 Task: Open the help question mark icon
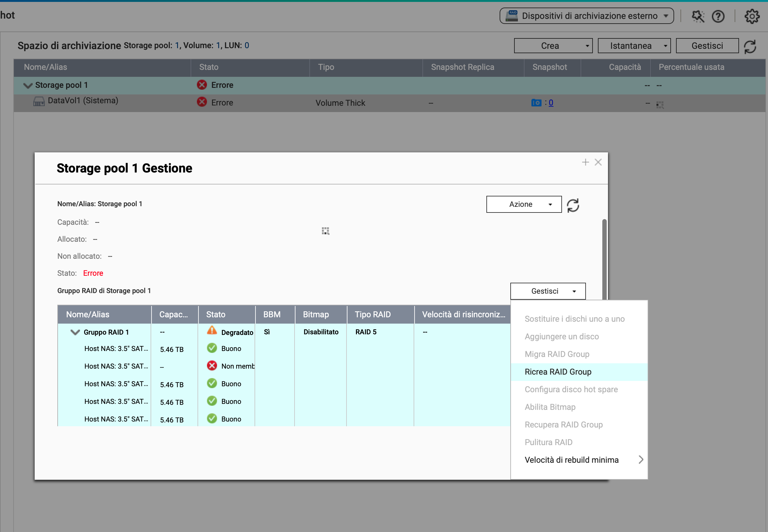pyautogui.click(x=718, y=16)
